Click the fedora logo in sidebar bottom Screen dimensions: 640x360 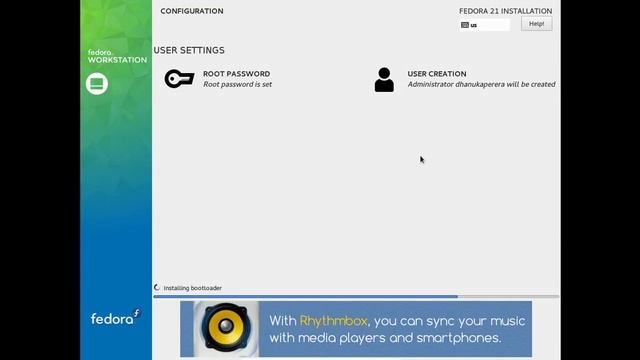(115, 317)
